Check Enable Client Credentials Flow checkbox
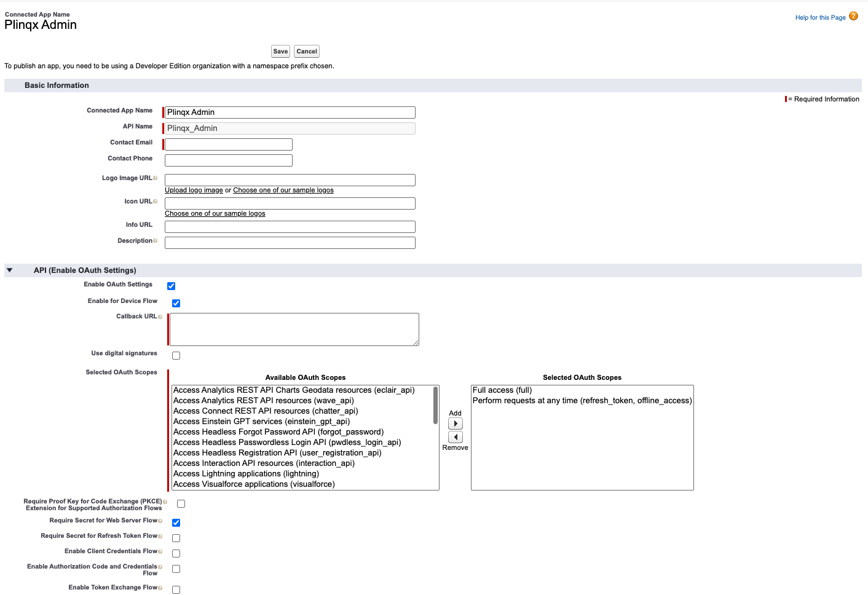 point(176,553)
